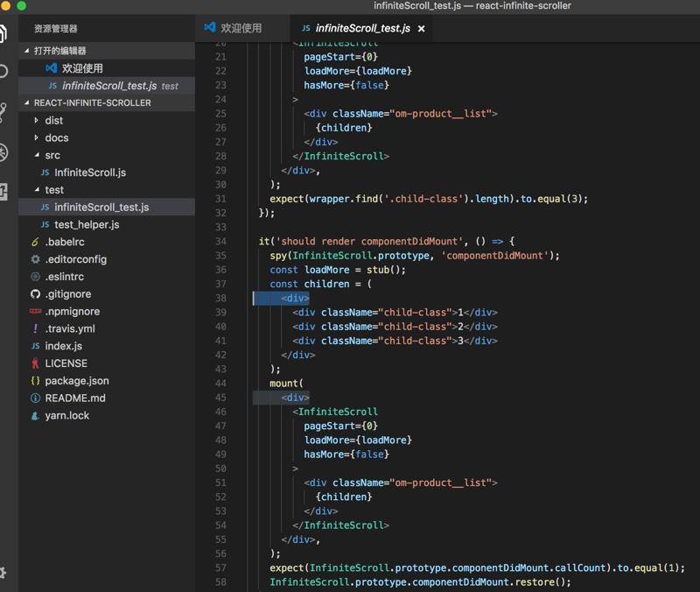This screenshot has height=592, width=700.
Task: Open the Source Control view icon
Action: coord(3,111)
